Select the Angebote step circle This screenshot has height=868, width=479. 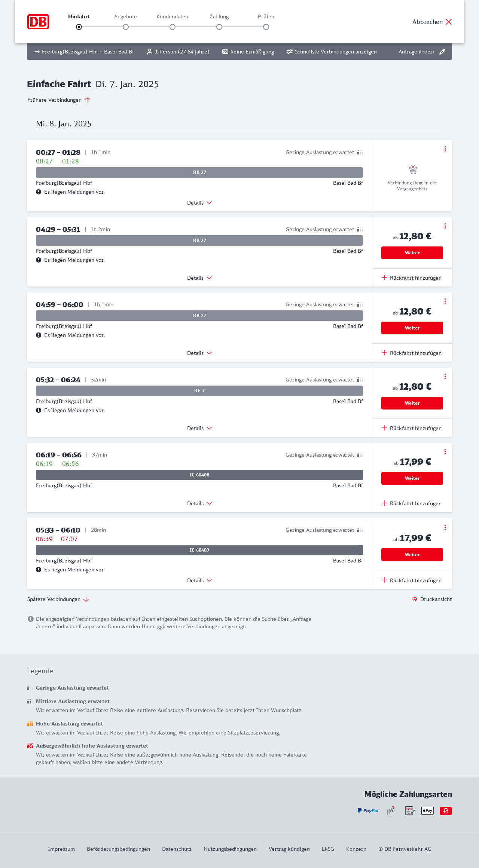126,27
